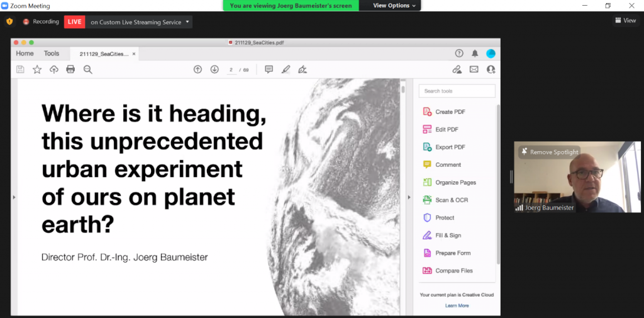Click the Zoom View button
Viewport: 644px width, 318px height.
click(x=625, y=21)
